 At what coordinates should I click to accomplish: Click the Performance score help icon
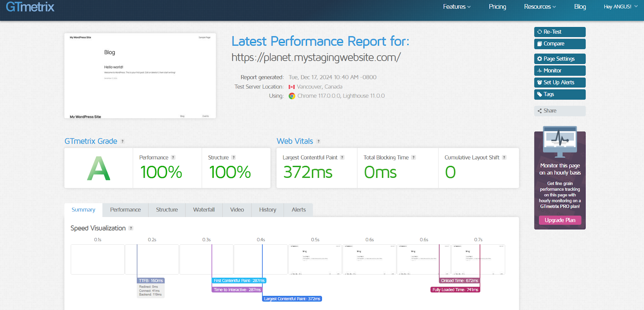173,157
